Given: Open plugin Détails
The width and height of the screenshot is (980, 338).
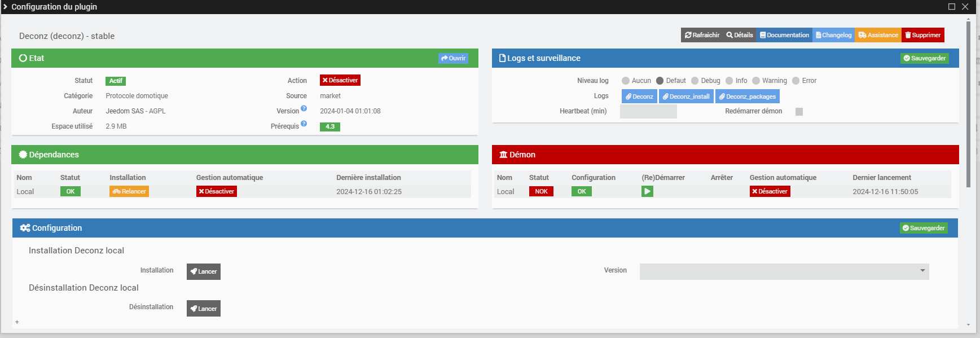Looking at the screenshot, I should point(740,35).
